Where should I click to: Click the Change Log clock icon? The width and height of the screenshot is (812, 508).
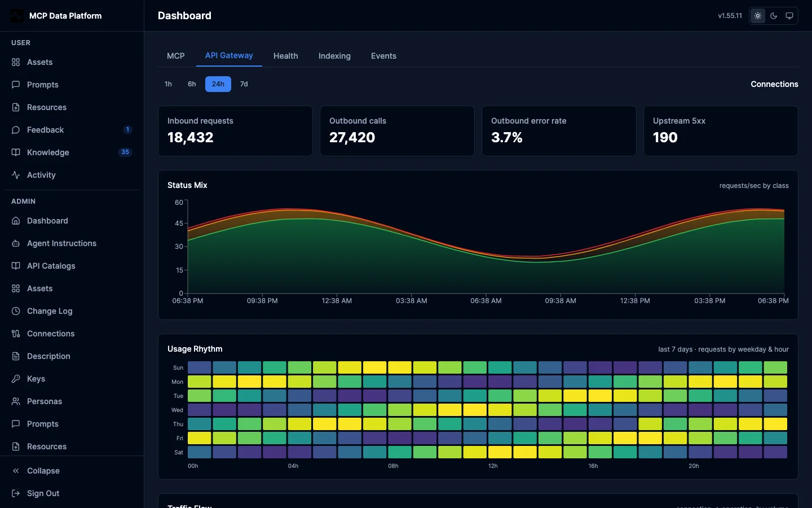[16, 311]
